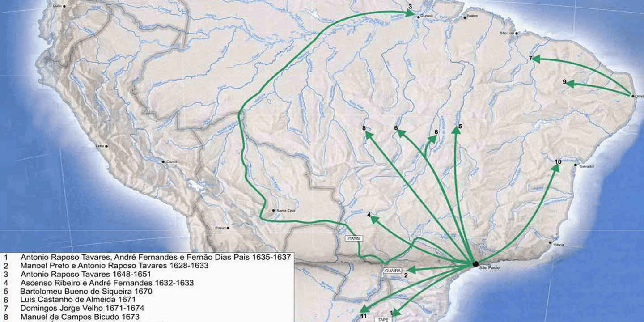The height and width of the screenshot is (322, 644).
Task: Click the Olinda city label
Action: (639, 96)
